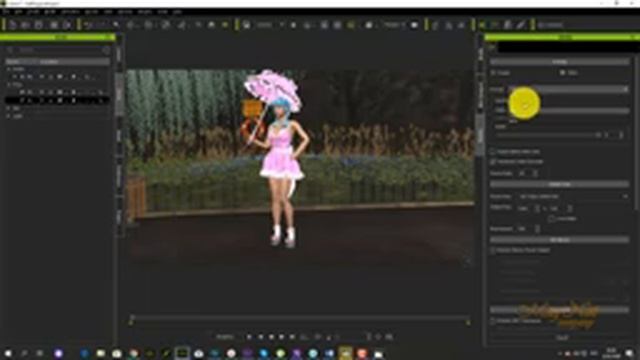The height and width of the screenshot is (360, 640).
Task: Expand the second tree node in Scene list
Action: 8,84
